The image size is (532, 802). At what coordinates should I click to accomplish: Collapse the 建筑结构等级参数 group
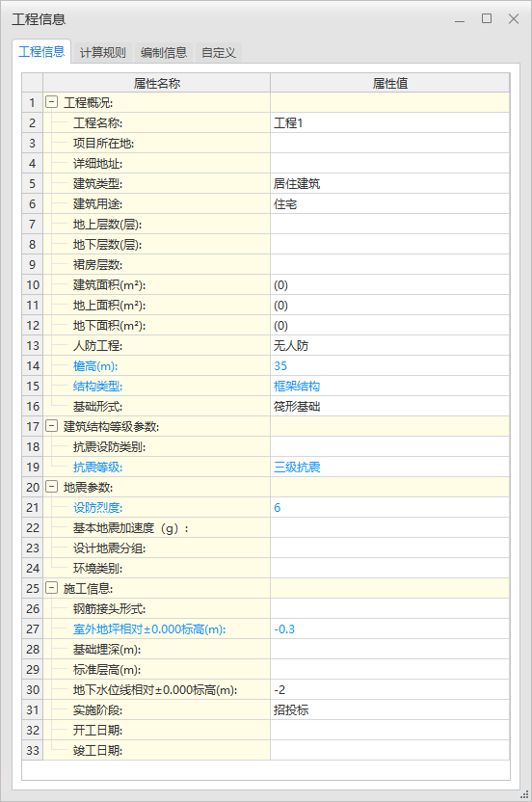point(51,426)
